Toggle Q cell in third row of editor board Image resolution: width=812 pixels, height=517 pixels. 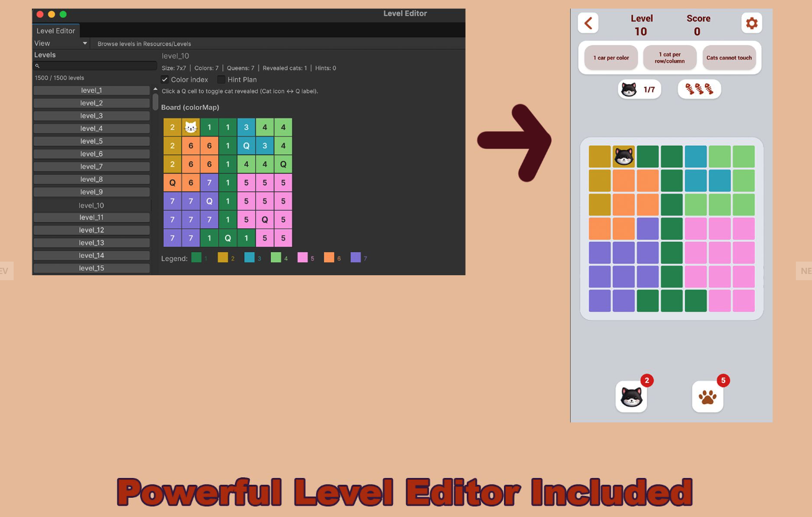click(x=283, y=165)
